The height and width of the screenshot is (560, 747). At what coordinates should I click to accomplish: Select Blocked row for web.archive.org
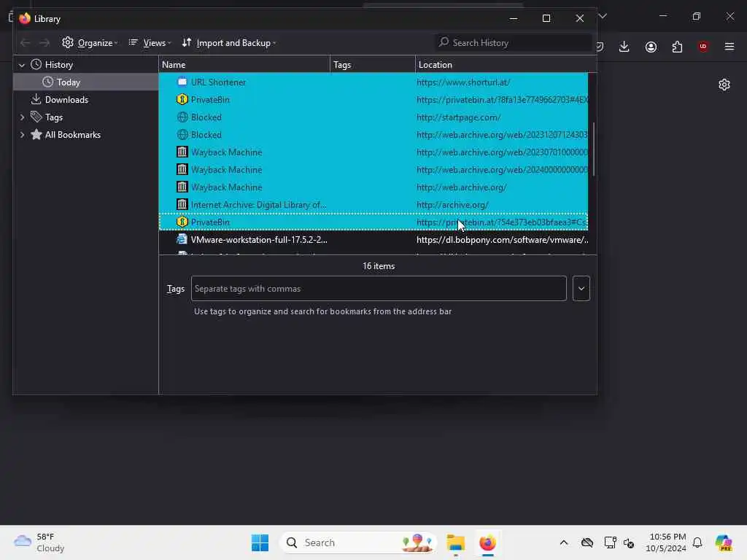tap(373, 135)
